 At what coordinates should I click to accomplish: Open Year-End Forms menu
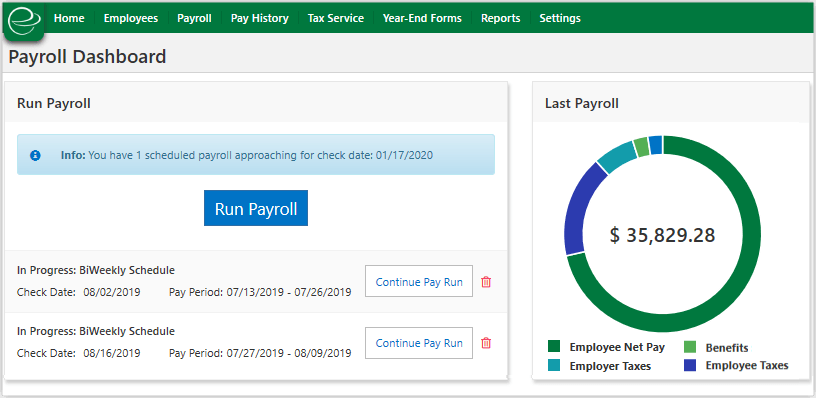422,18
